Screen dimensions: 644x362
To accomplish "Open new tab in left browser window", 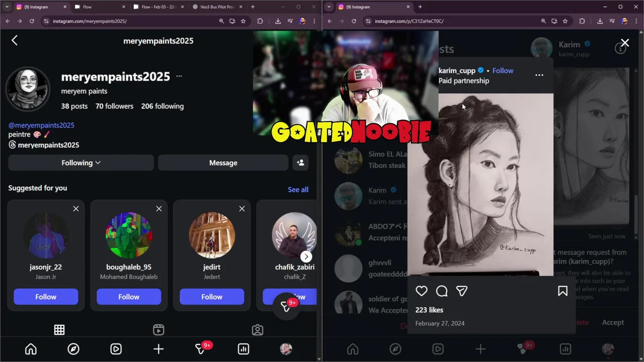I will click(253, 7).
